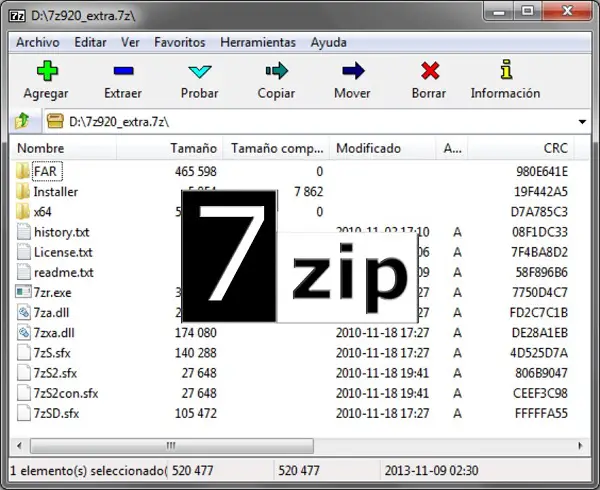Screen dimensions: 600x490
Task: Select the 7zxa.dll file name
Action: pyautogui.click(x=54, y=333)
